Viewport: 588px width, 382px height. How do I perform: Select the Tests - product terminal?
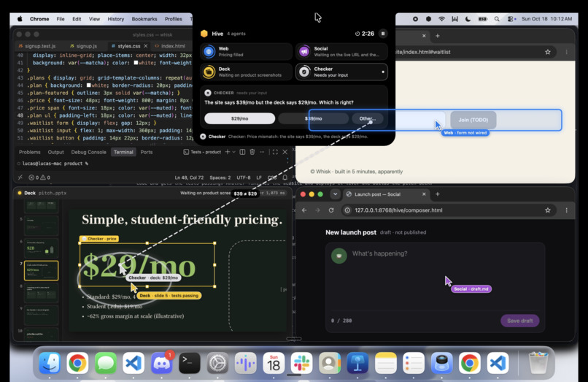click(x=202, y=152)
